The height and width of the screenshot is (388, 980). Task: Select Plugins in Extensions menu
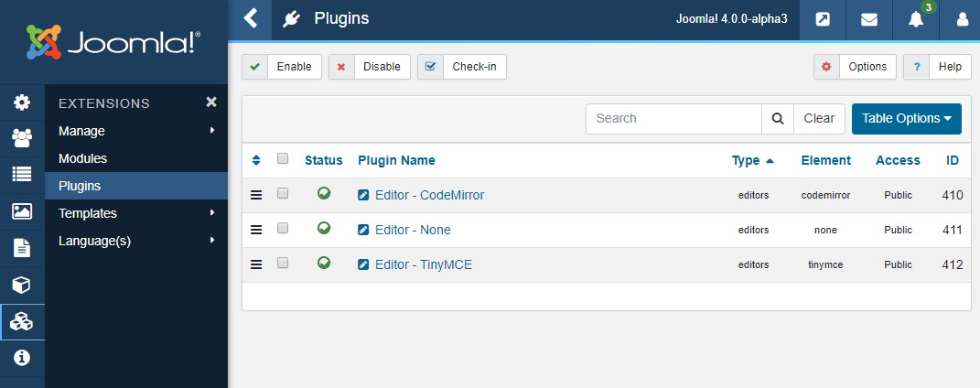click(136, 186)
